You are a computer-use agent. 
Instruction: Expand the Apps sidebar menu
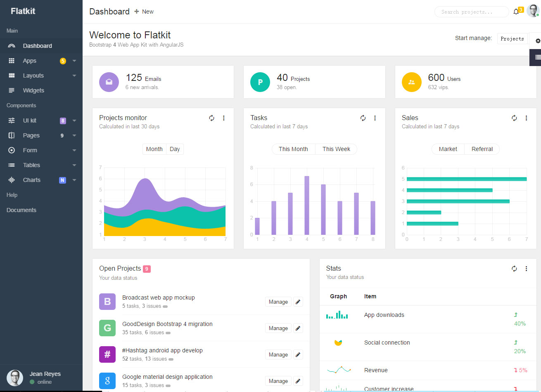pyautogui.click(x=41, y=61)
